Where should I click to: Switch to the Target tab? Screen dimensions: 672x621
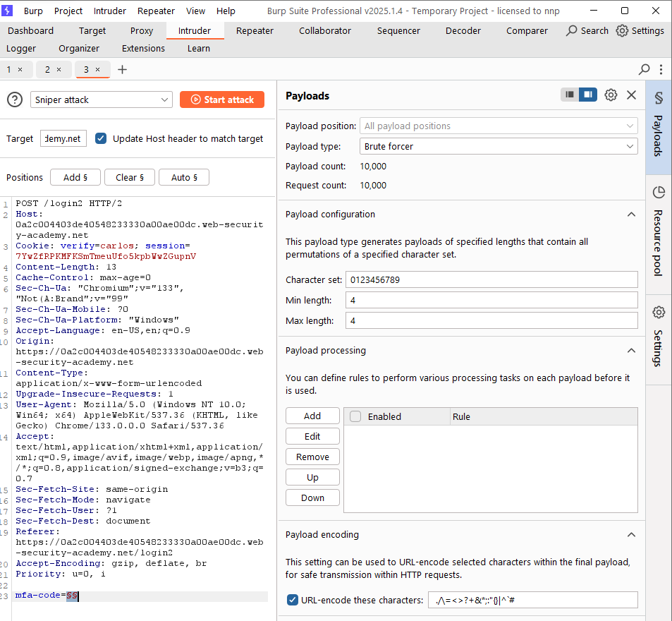pos(92,31)
